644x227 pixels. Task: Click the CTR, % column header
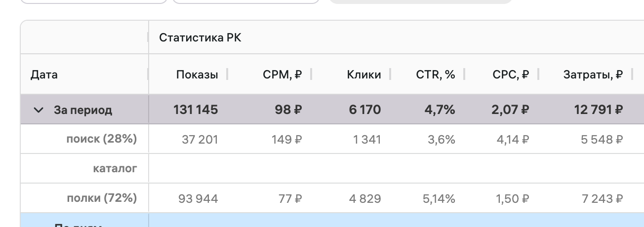pyautogui.click(x=435, y=75)
